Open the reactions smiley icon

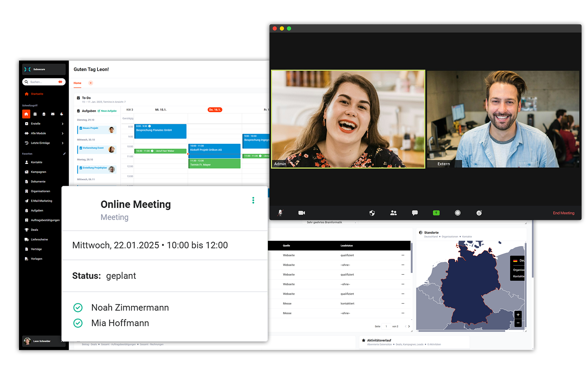(479, 213)
